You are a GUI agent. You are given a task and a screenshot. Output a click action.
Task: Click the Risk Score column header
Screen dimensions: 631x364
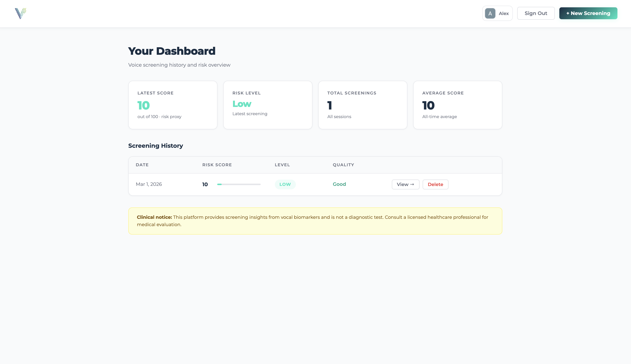217,165
